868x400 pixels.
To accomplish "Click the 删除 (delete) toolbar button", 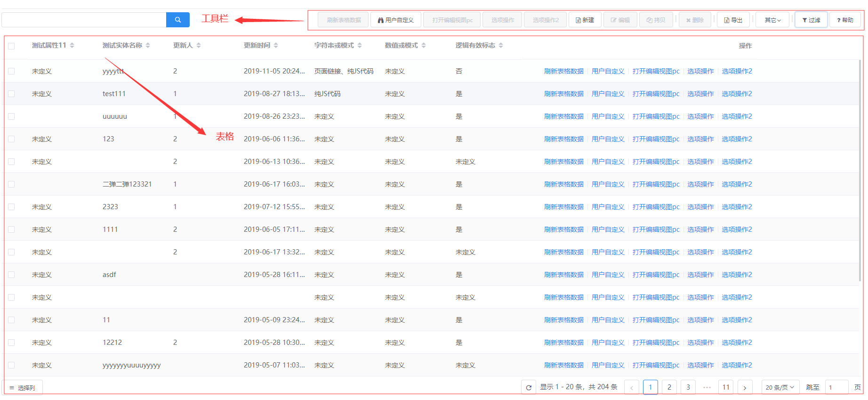I will (x=694, y=20).
